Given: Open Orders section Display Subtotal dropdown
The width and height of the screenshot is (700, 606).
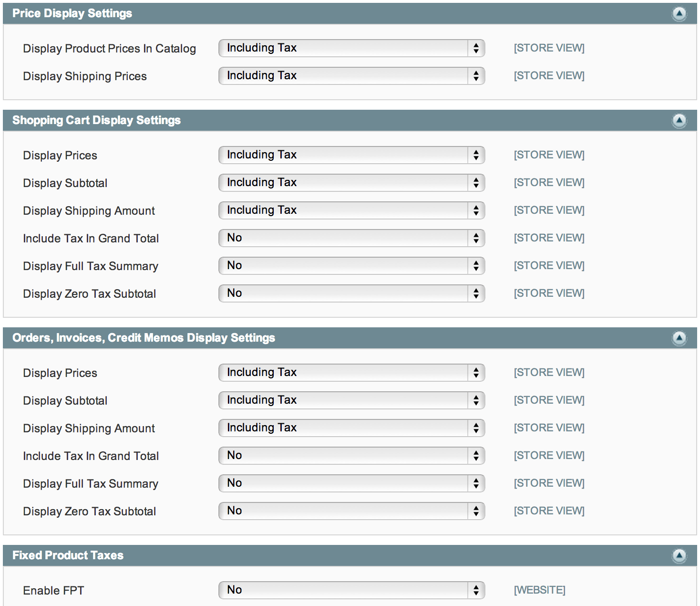Looking at the screenshot, I should point(351,400).
